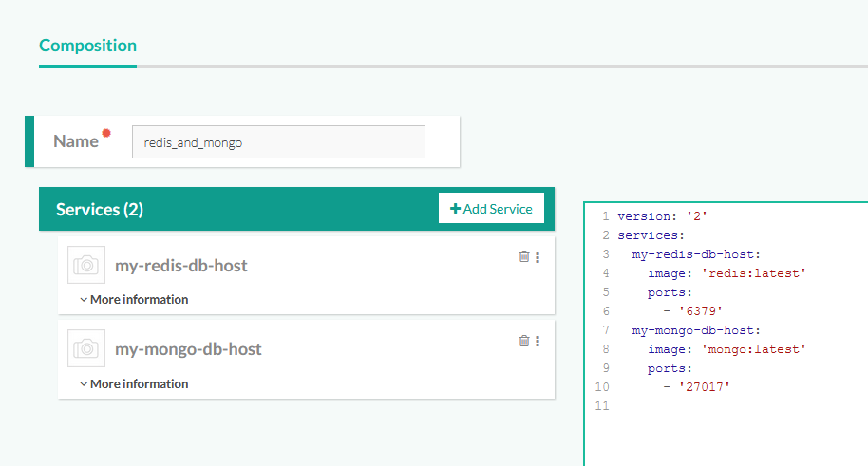Open the my-redis-db-host three-dot options menu

click(x=538, y=257)
